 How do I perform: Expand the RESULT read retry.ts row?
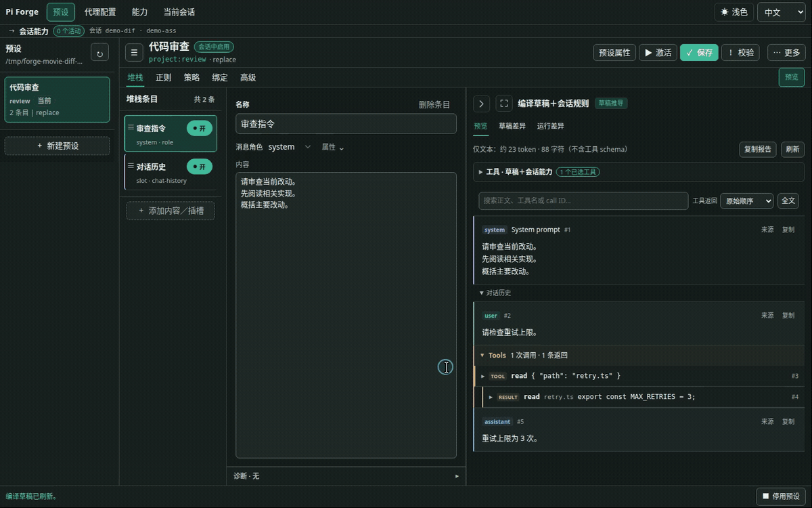(x=644, y=397)
